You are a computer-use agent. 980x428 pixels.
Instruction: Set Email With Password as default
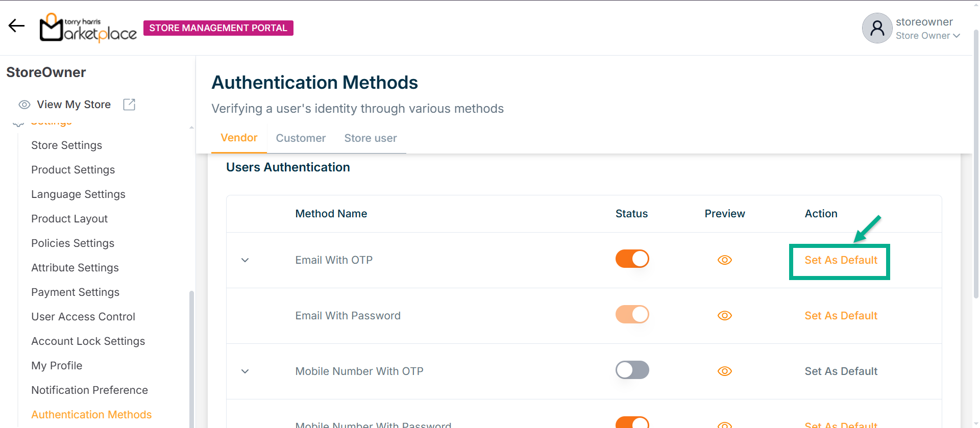point(841,316)
